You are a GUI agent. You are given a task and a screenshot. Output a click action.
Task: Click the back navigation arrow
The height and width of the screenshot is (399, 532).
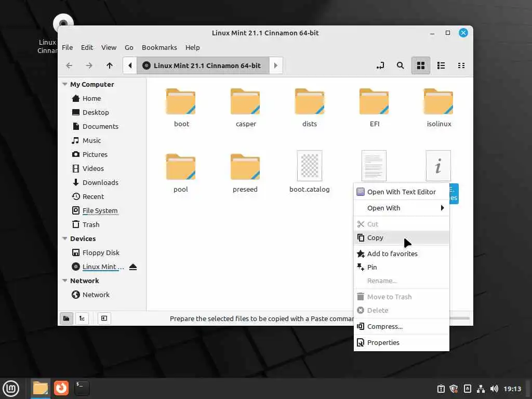click(x=69, y=65)
